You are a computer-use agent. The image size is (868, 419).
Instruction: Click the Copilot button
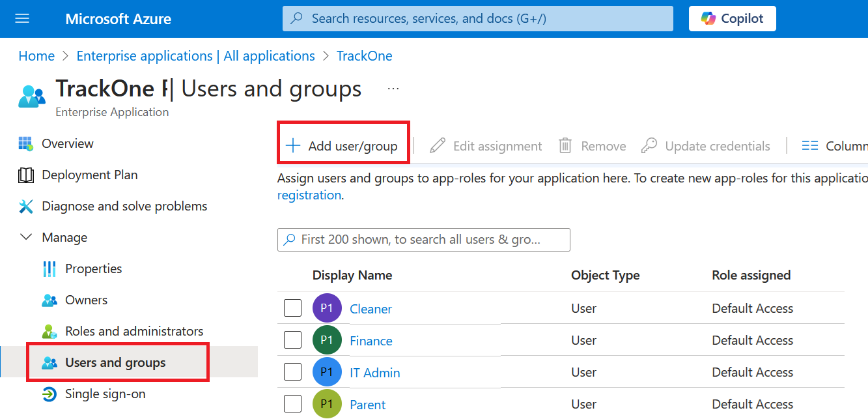(x=733, y=19)
